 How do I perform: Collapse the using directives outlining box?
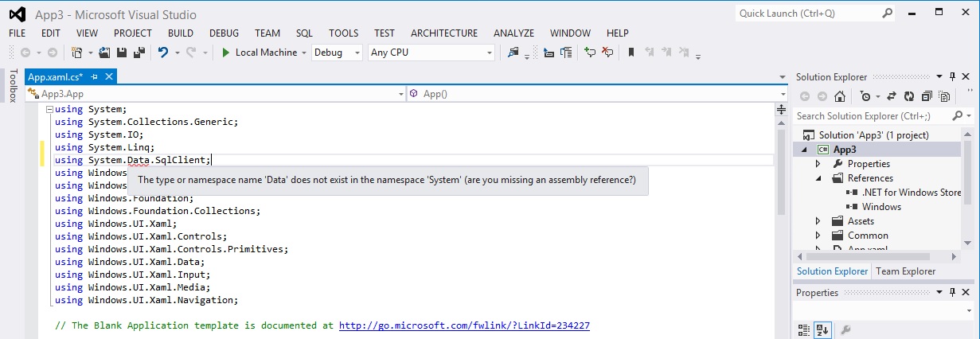tap(49, 109)
